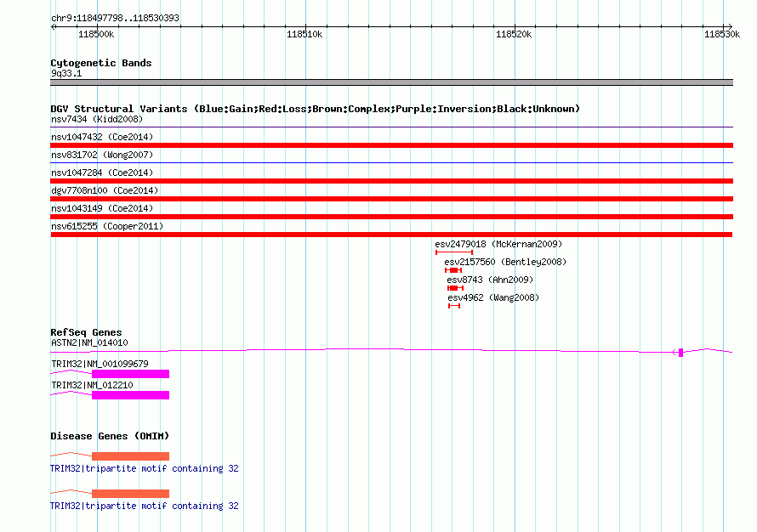Click the 118510k ruler tick label
The width and height of the screenshot is (757, 532).
click(x=305, y=34)
